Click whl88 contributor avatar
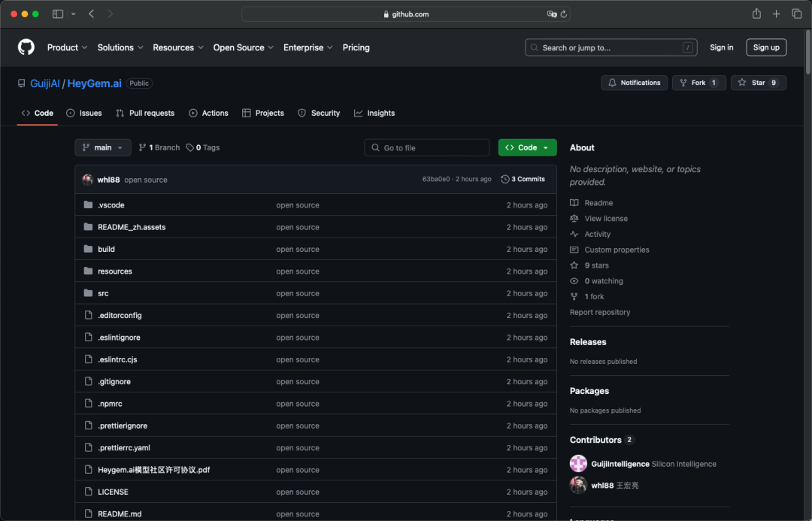This screenshot has height=521, width=812. pos(578,485)
